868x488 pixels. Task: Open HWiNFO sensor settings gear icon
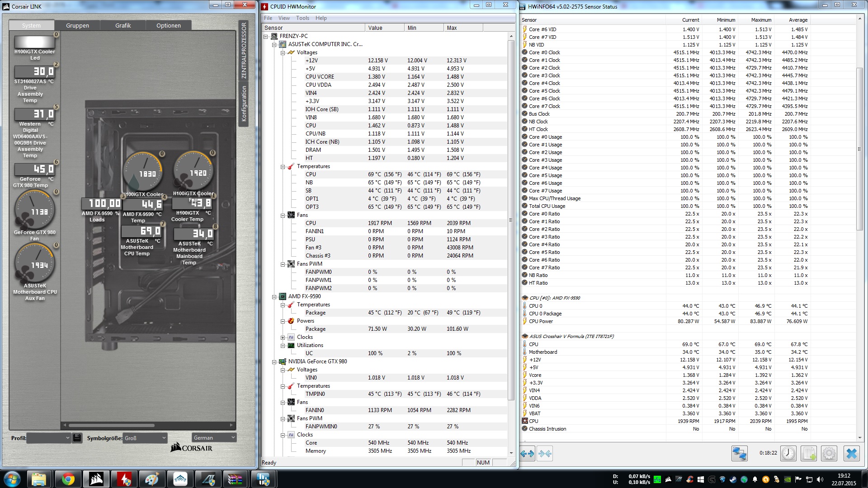click(829, 453)
